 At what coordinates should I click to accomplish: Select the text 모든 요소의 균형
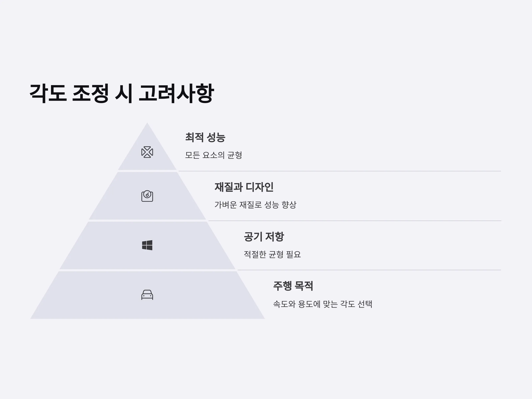click(213, 155)
